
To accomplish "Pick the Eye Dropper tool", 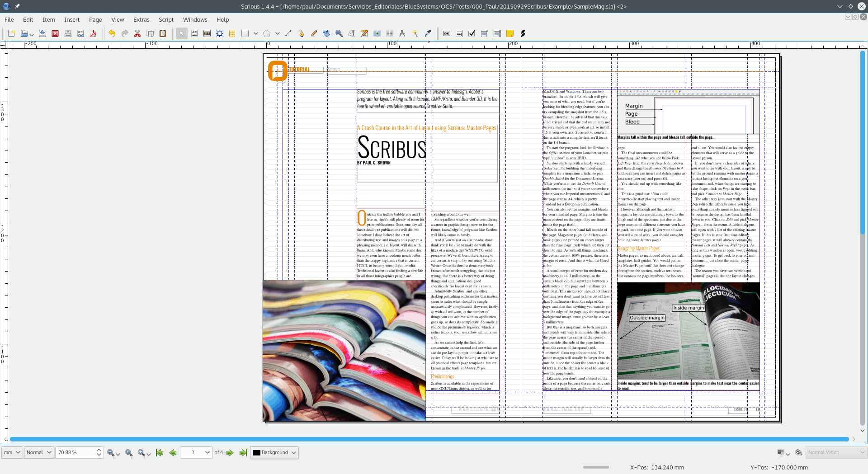I will coord(428,33).
